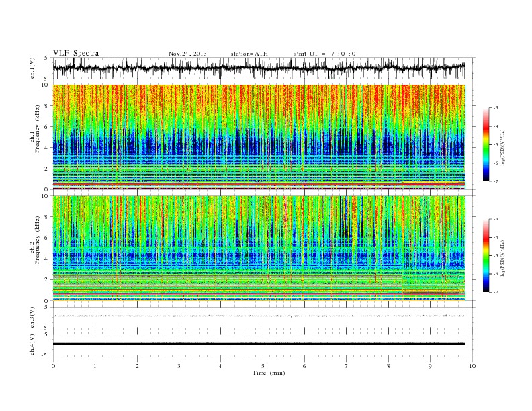The width and height of the screenshot is (532, 411).
Task: Click the time axis tick label "7"
Action: pos(347,366)
